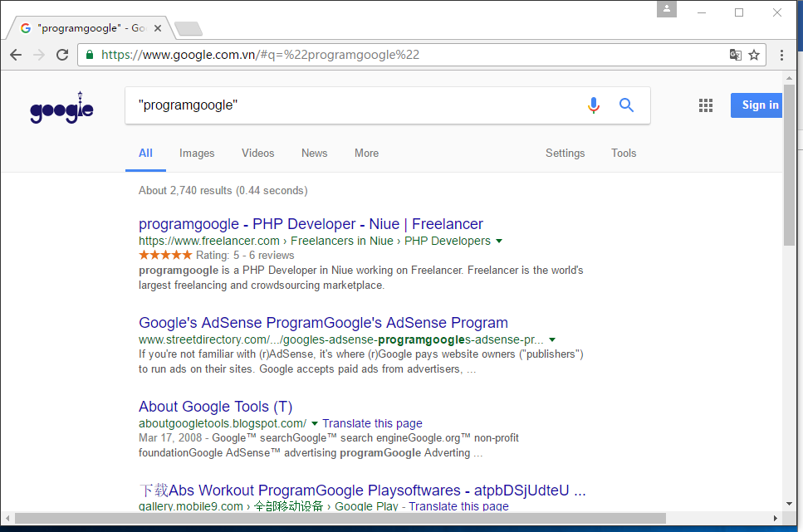
Task: Open the programgoogle PHP Developer Freelancer result
Action: point(311,224)
